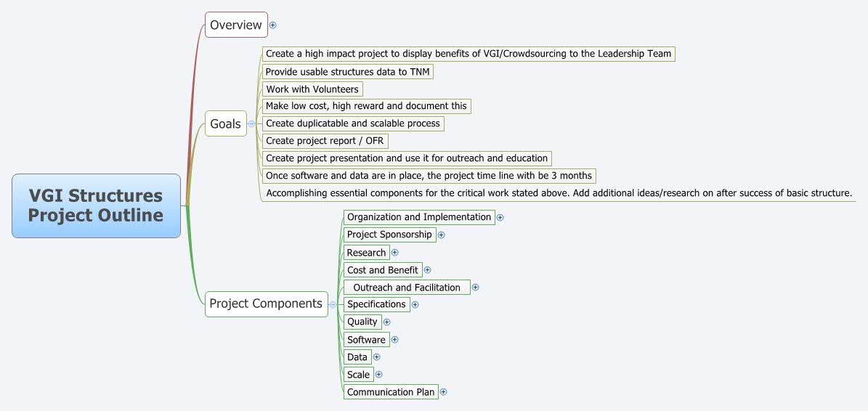Image resolution: width=868 pixels, height=411 pixels.
Task: Expand Outreach and Facilitation plus icon
Action: tap(476, 288)
